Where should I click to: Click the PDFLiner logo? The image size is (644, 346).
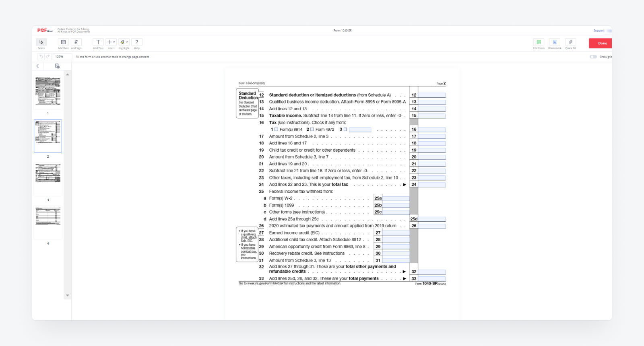(x=45, y=31)
